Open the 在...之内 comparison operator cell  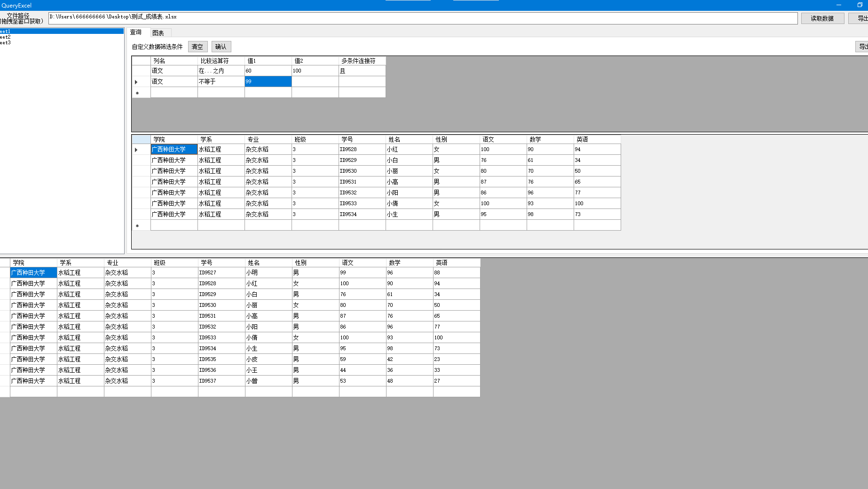click(221, 71)
